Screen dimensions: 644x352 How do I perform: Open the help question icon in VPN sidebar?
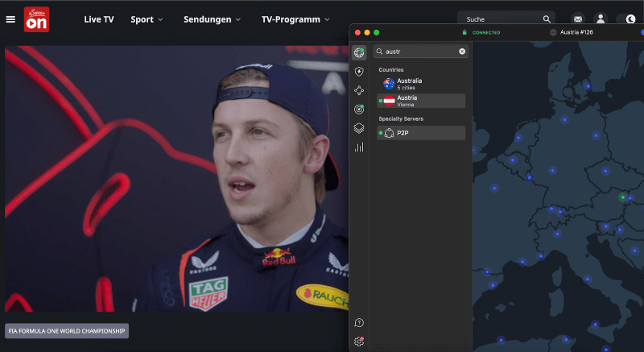pyautogui.click(x=359, y=323)
